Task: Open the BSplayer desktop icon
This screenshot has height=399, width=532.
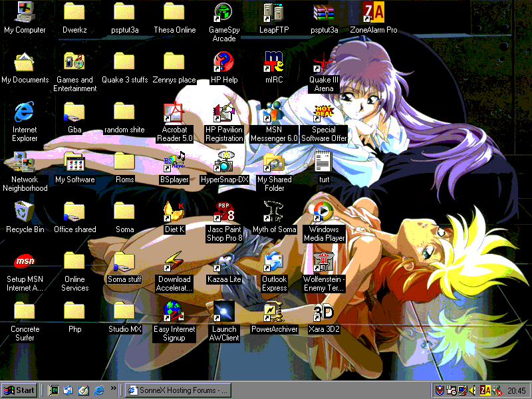Action: (x=174, y=162)
